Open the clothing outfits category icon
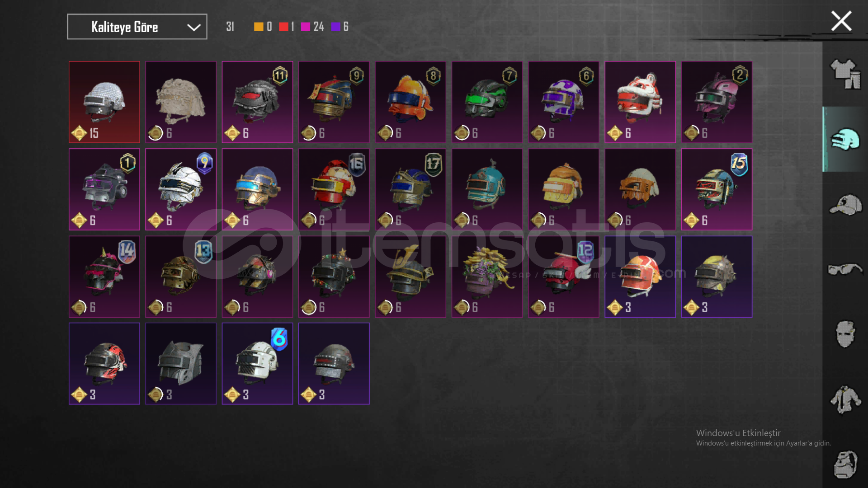 [845, 74]
